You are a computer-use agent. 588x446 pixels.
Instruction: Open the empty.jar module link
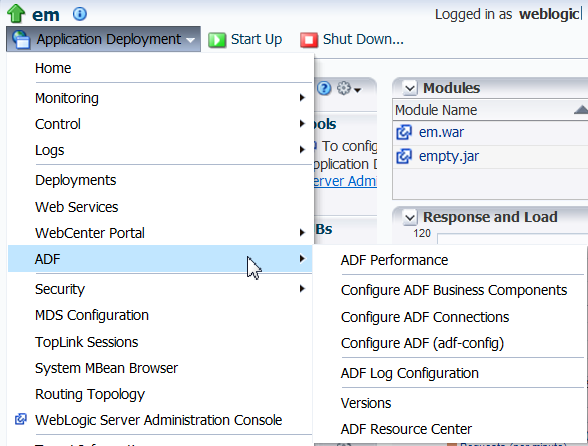[x=449, y=156]
